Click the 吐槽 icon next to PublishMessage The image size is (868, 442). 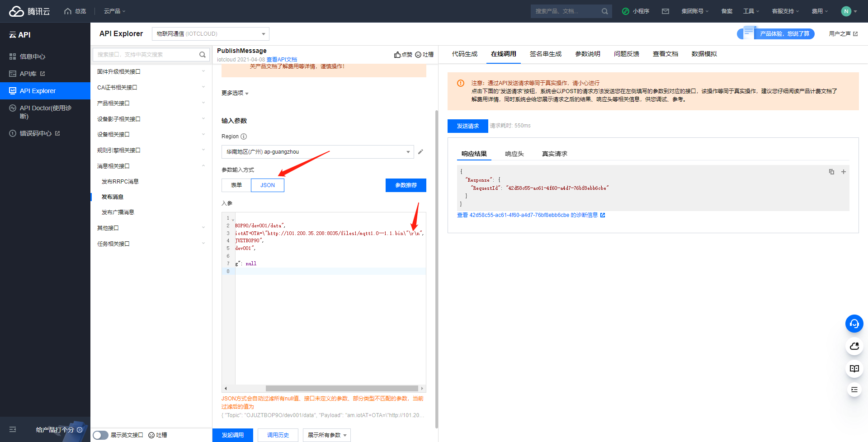click(418, 55)
